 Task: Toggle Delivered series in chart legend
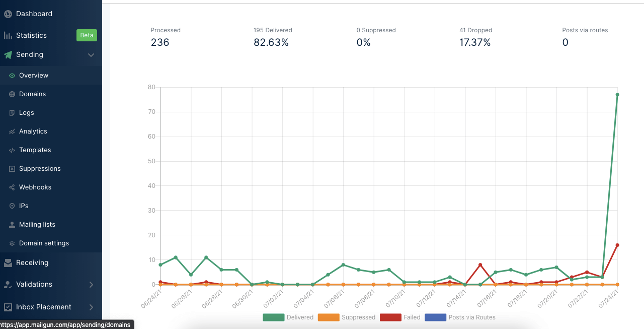click(x=288, y=317)
